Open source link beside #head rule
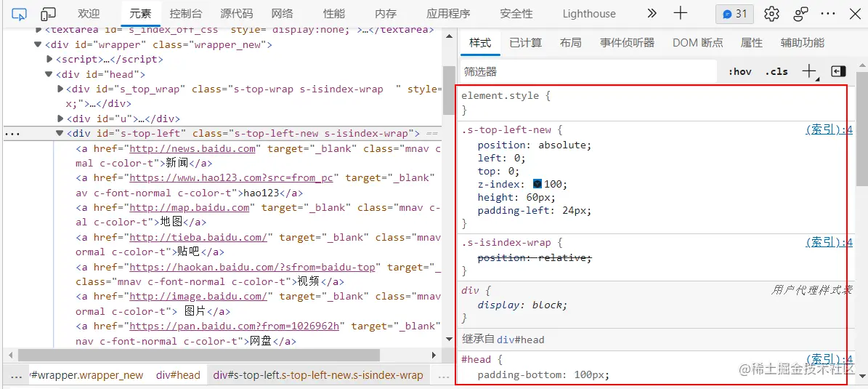 pyautogui.click(x=829, y=359)
